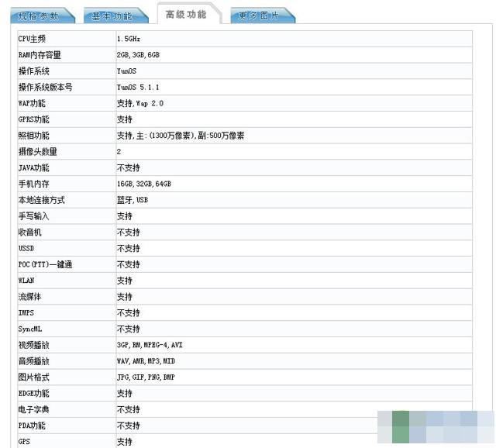
Task: Click the WAV, AMR, MP3, MID value
Action: click(146, 361)
